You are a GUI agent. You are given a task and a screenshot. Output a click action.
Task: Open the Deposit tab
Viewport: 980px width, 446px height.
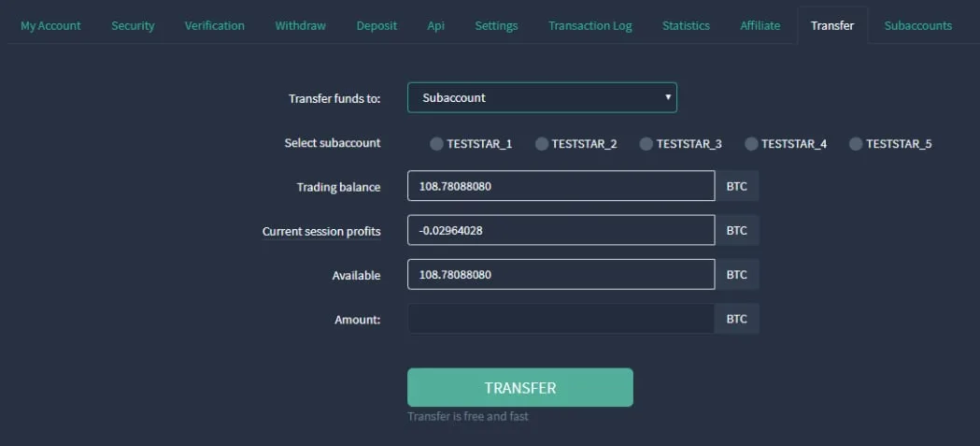click(x=376, y=25)
